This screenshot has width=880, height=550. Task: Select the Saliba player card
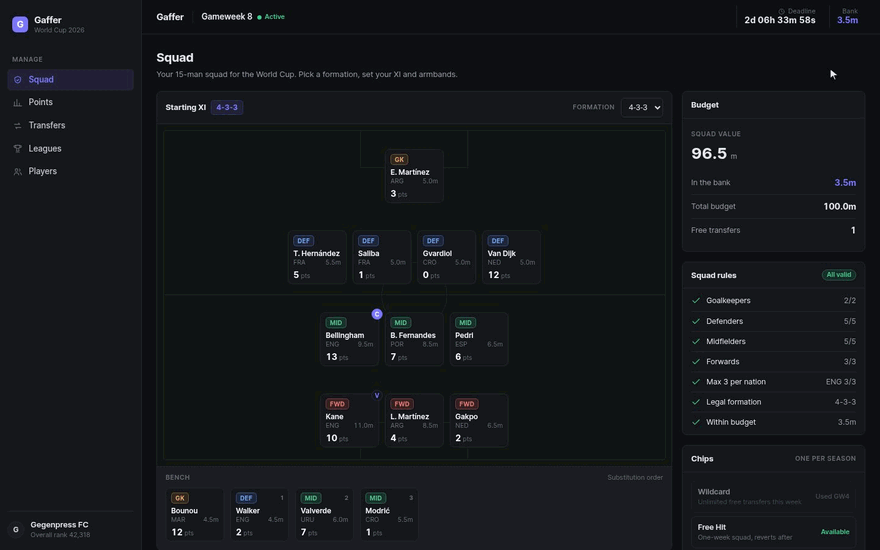pos(382,258)
